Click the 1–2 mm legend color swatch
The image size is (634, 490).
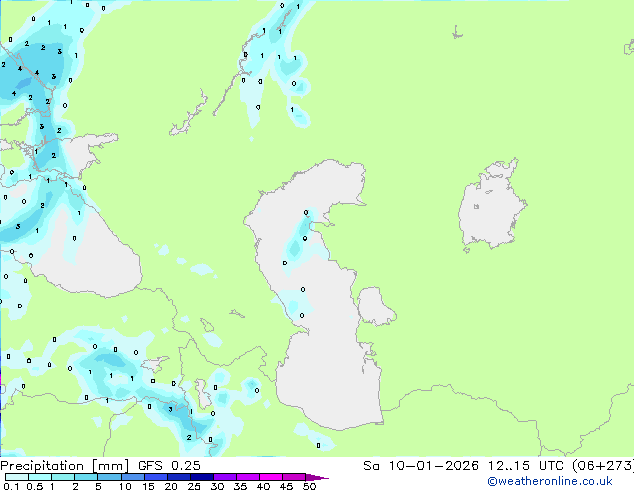(63, 477)
